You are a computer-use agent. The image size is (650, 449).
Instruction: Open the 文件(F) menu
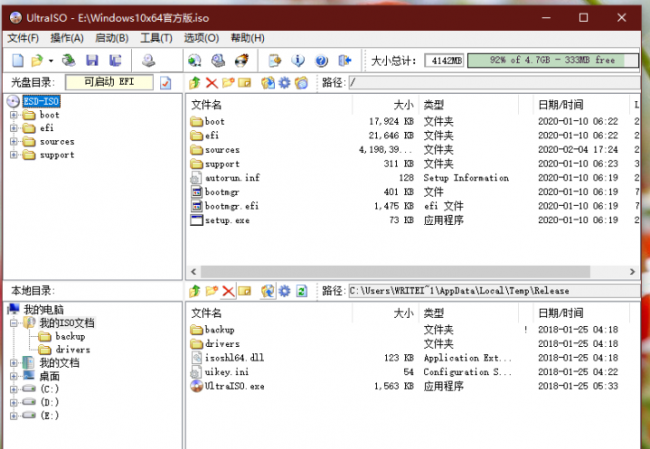pyautogui.click(x=23, y=39)
